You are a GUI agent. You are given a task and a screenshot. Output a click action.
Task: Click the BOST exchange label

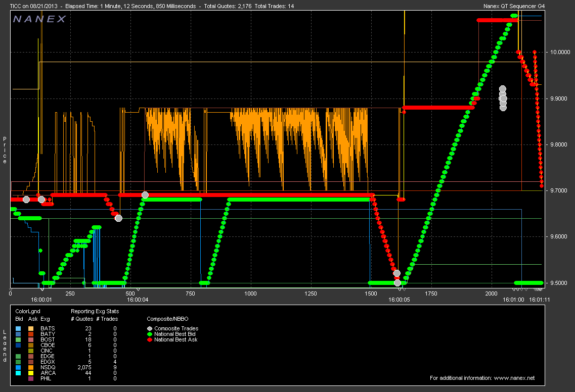(x=48, y=339)
